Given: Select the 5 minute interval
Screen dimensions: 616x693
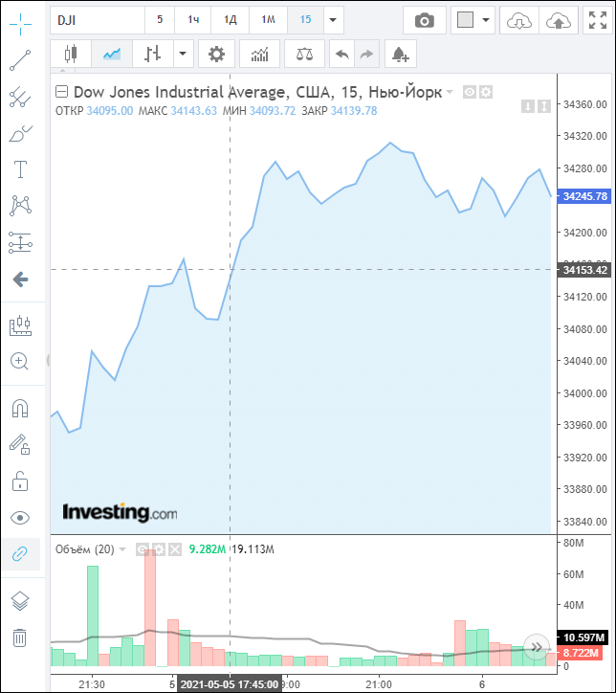Looking at the screenshot, I should click(x=160, y=20).
